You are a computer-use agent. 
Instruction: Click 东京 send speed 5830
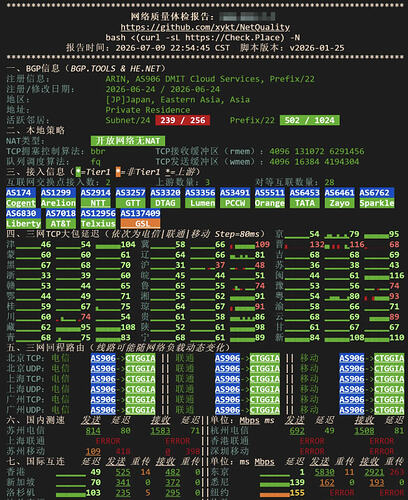[324, 472]
